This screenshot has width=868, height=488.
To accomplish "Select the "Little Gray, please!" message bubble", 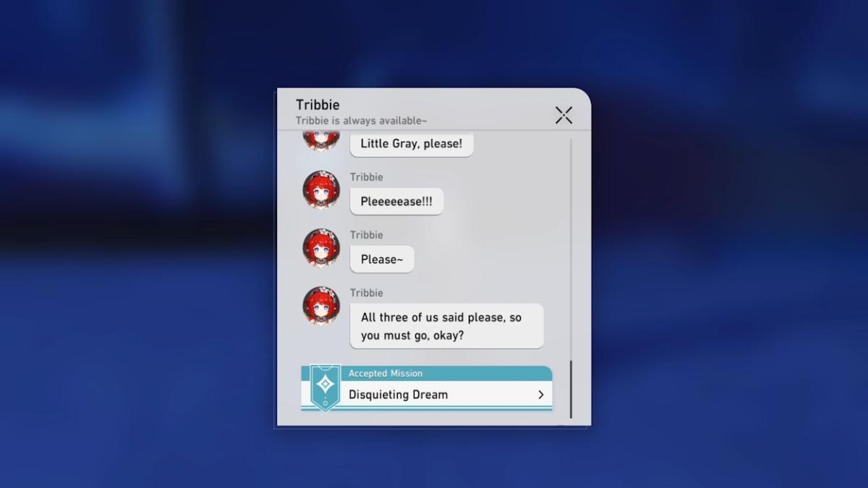I will [411, 144].
